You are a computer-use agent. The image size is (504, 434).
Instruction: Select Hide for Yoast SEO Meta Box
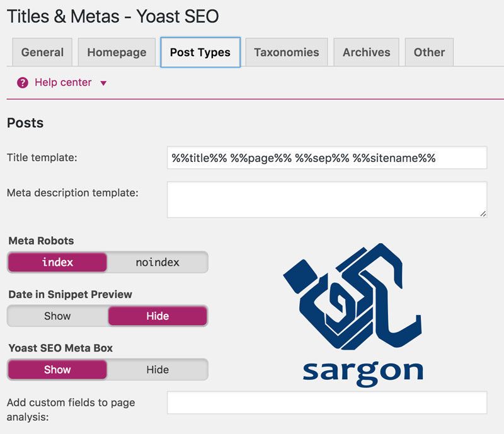(157, 370)
